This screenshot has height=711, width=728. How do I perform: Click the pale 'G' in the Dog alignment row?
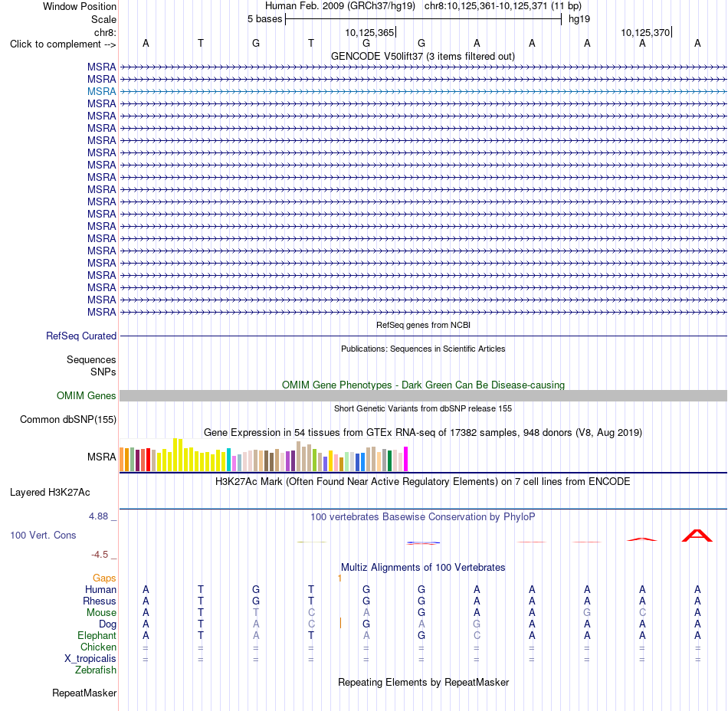(477, 624)
